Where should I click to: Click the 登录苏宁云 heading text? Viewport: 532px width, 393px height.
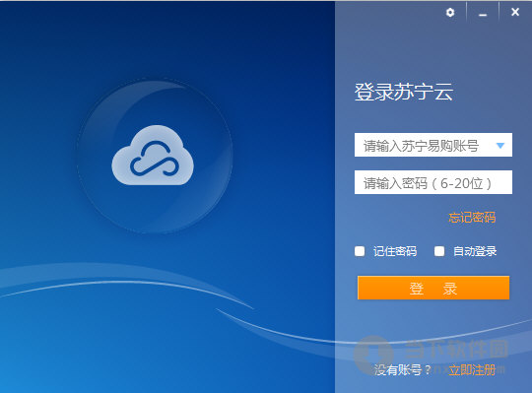click(x=404, y=92)
